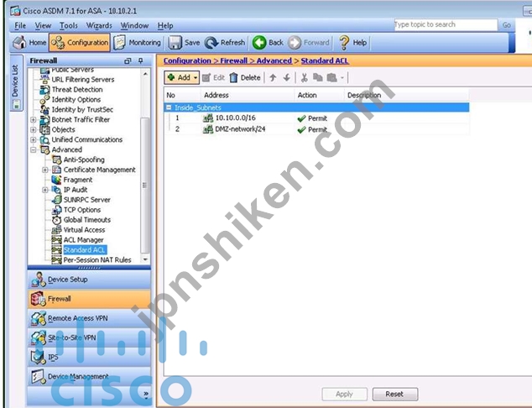Expand the Certificate Management node

tap(45, 170)
